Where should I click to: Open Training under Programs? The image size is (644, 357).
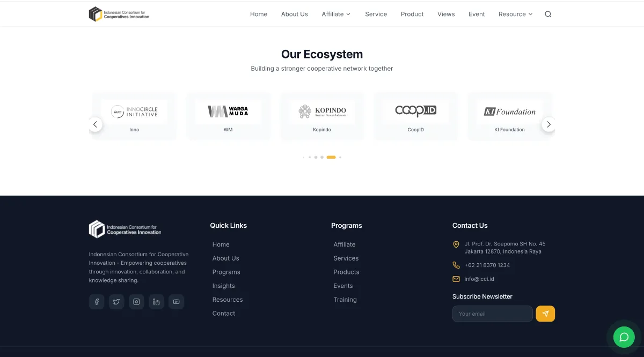click(345, 300)
